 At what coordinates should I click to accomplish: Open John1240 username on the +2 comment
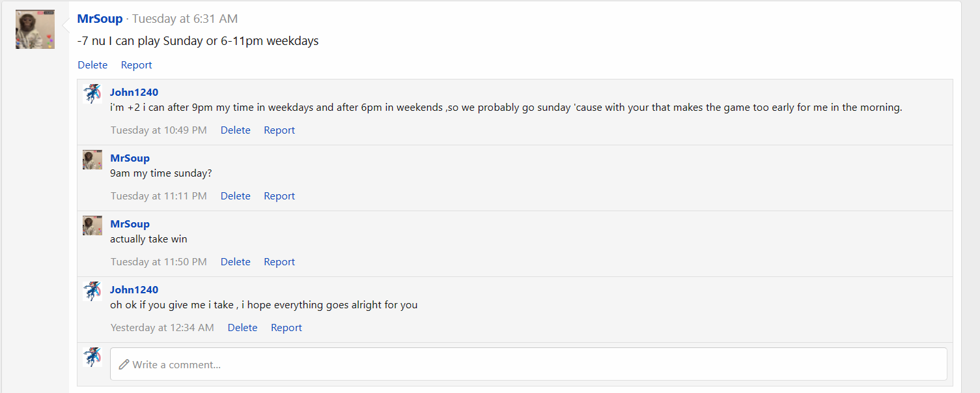coord(134,93)
